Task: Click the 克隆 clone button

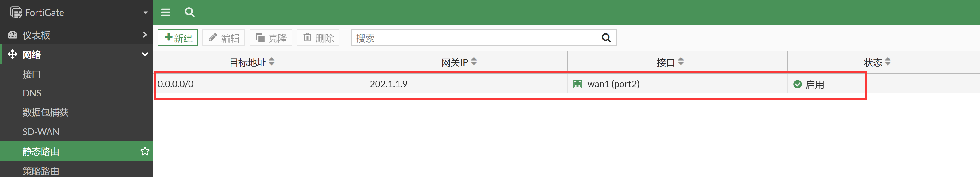Action: coord(270,38)
